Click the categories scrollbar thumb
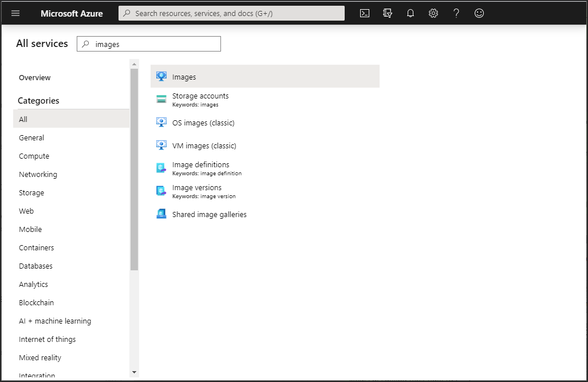The height and width of the screenshot is (382, 588). click(134, 170)
